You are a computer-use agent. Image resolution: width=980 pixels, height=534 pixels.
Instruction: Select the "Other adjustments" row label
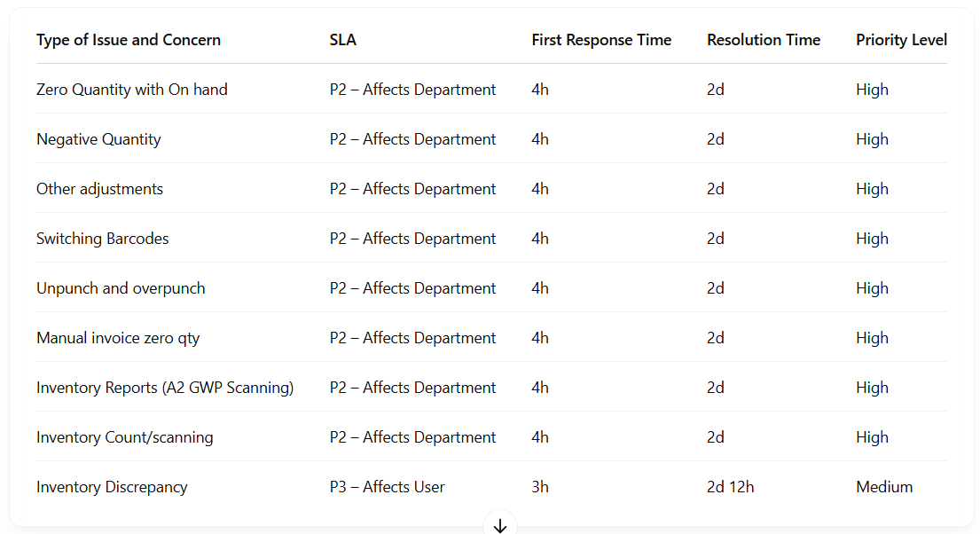99,189
